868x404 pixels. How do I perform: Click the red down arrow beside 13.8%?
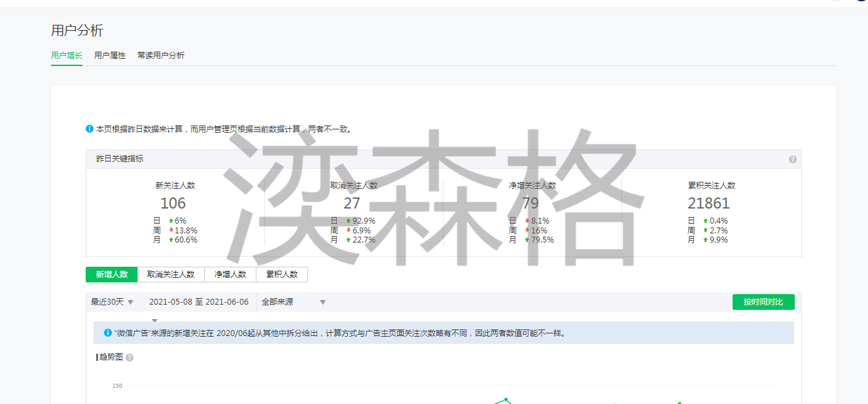[x=171, y=230]
